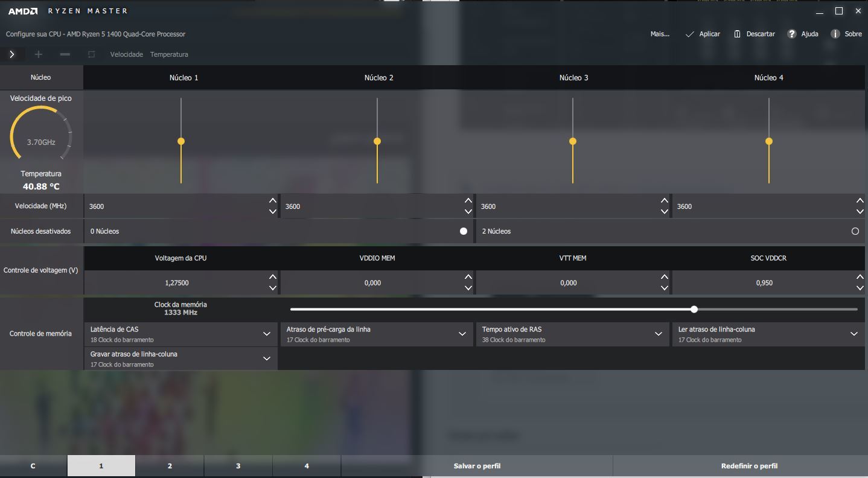
Task: Open the Latência de CAS dropdown
Action: click(180, 334)
